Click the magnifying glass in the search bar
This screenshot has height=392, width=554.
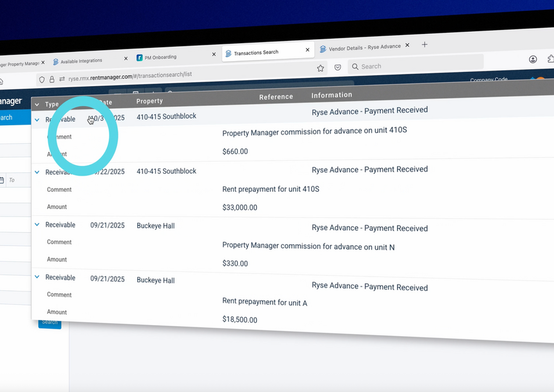(x=355, y=66)
